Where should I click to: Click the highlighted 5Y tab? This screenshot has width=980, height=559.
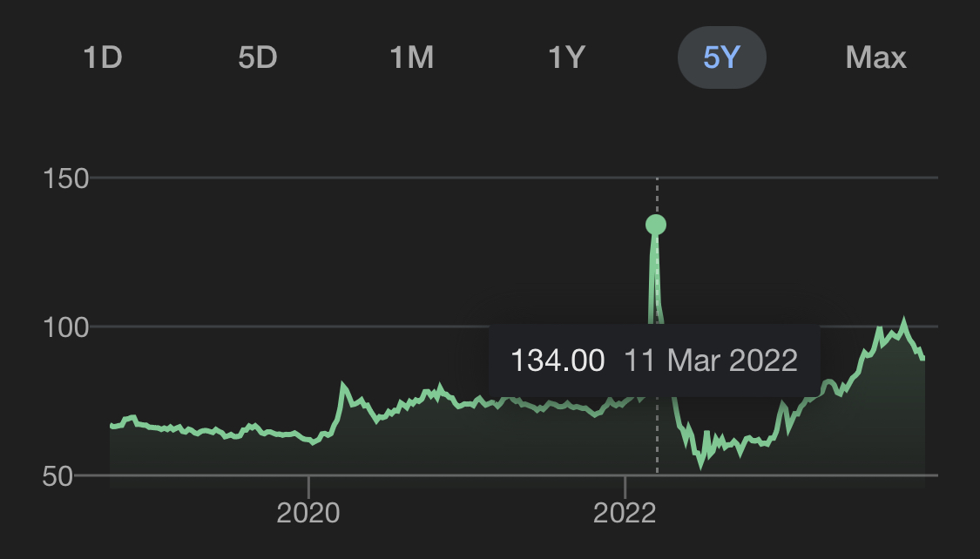point(721,57)
